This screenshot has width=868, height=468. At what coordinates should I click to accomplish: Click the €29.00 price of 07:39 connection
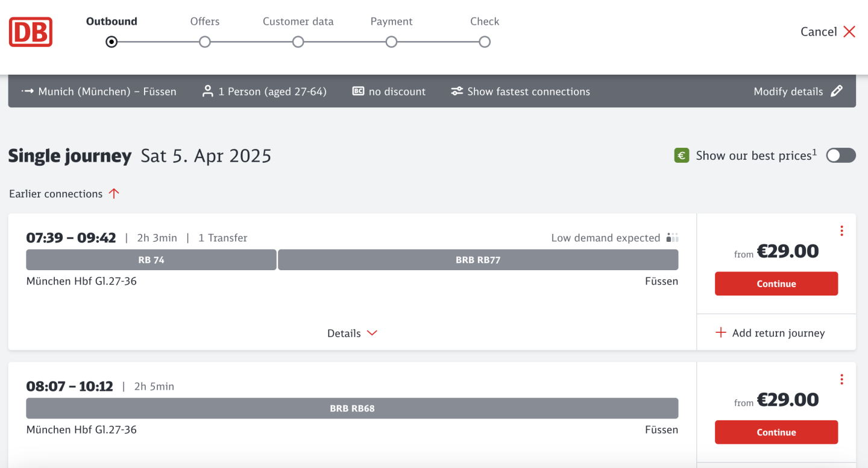coord(788,251)
